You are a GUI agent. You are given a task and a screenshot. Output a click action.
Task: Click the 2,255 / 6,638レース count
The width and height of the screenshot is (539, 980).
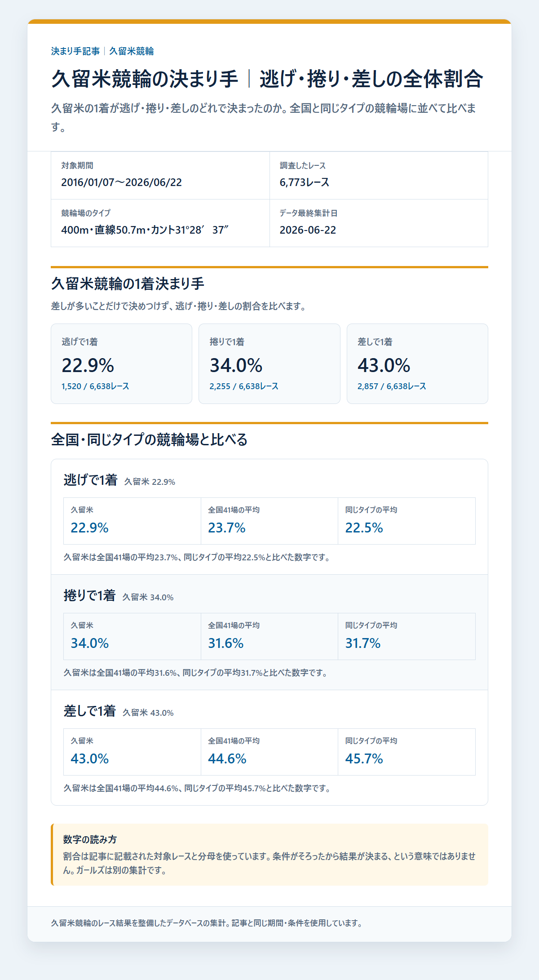[244, 386]
